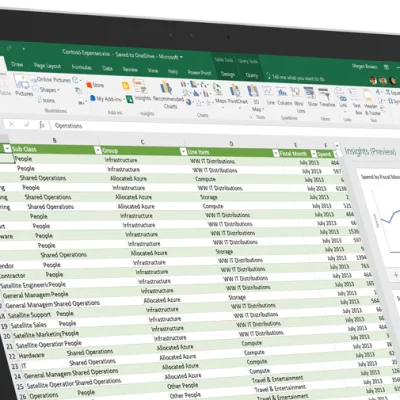Click the Tell me what you want to do box
Image resolution: width=400 pixels, height=400 pixels.
click(296, 78)
